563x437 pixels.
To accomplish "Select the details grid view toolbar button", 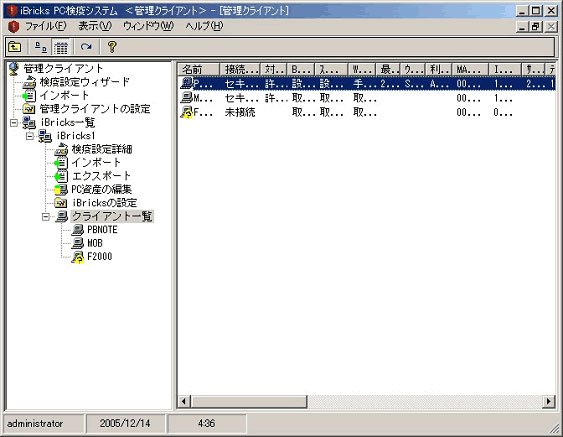I will (x=61, y=47).
